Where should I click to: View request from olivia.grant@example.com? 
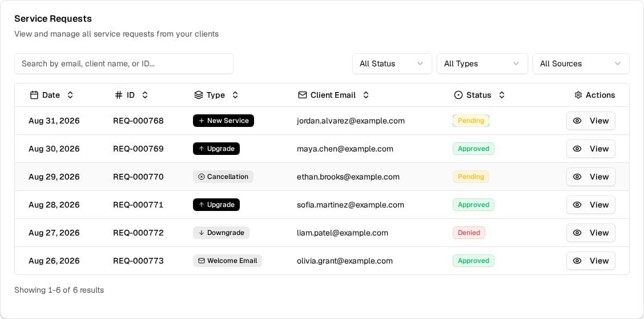(590, 261)
